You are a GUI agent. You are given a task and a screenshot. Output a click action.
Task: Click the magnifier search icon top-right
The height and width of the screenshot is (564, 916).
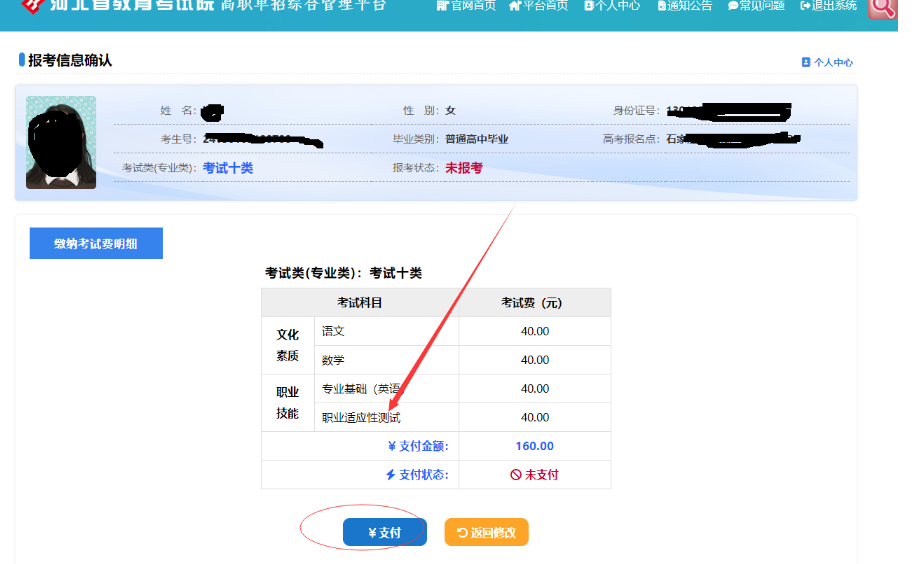pos(883,8)
